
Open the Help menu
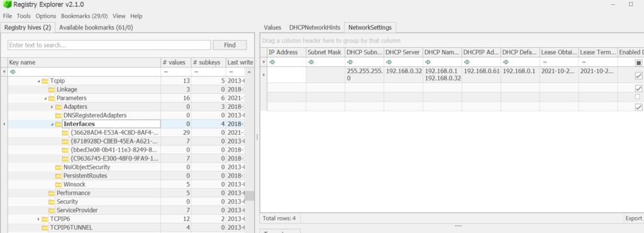[136, 16]
